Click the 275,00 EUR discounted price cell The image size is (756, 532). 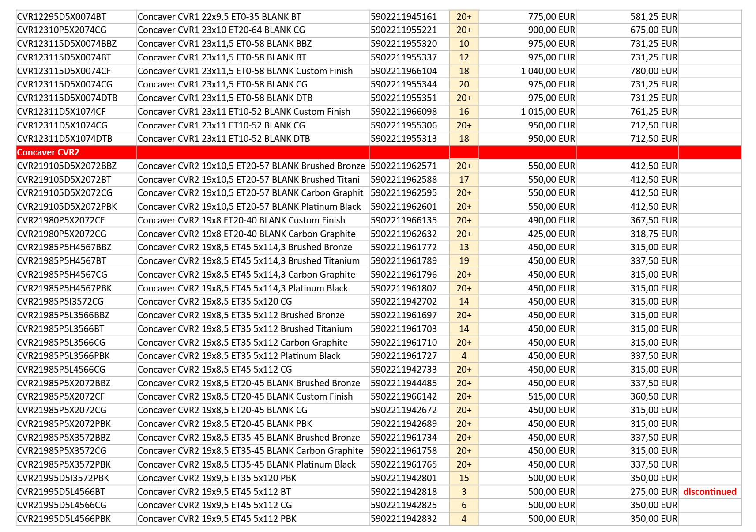click(x=653, y=491)
